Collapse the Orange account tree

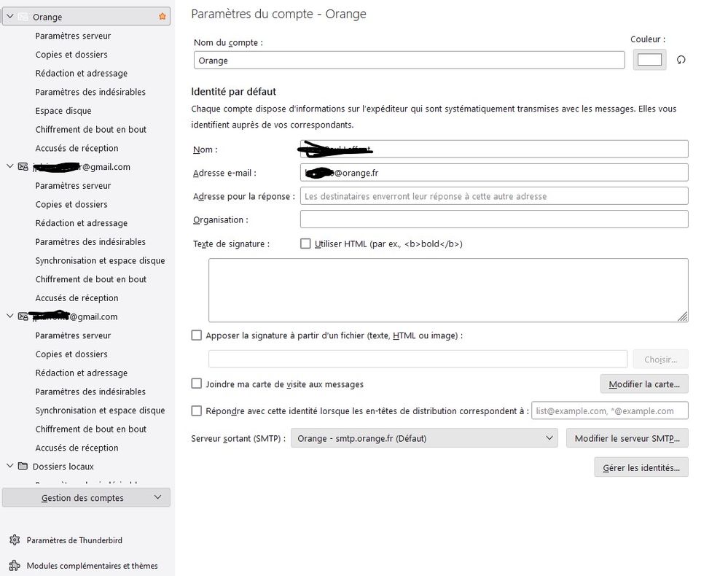point(10,17)
